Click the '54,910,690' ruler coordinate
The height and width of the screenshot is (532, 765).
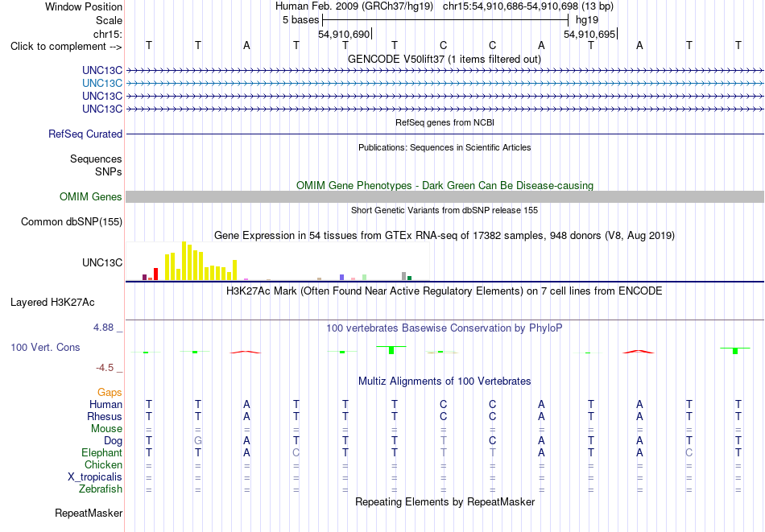(344, 35)
